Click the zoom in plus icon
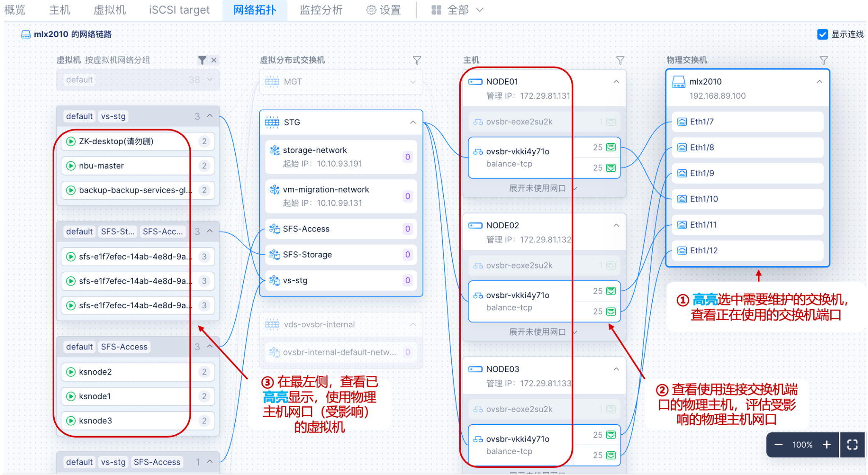Image resolution: width=868 pixels, height=475 pixels. [826, 444]
